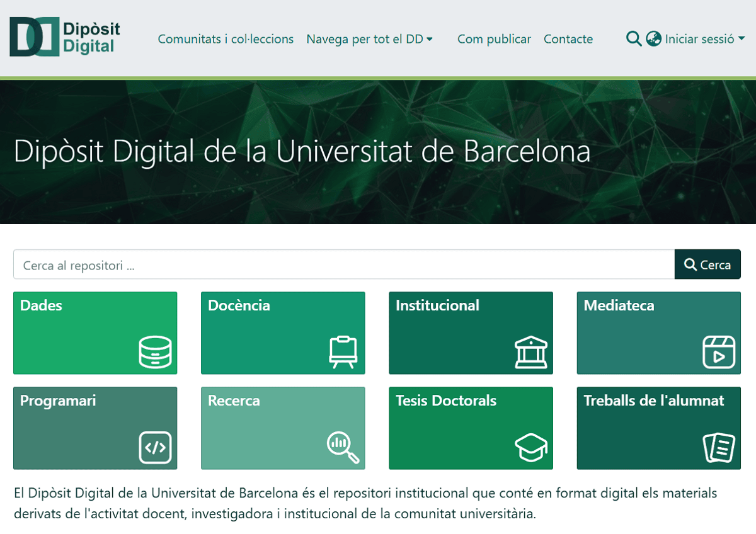Click the graduation cap icon in Tesis Doctorals
Viewport: 756px width, 534px height.
(x=530, y=447)
